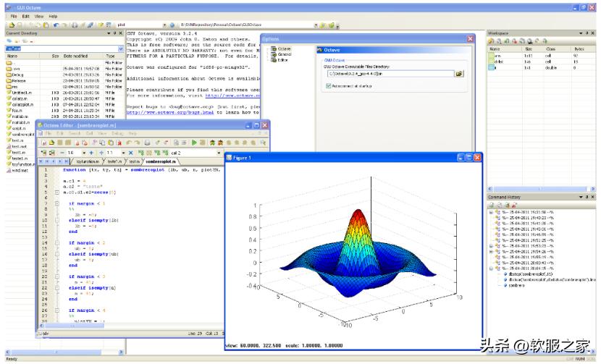
Task: Click the paste icon in main GUI Octave toolbar
Action: coord(46,25)
